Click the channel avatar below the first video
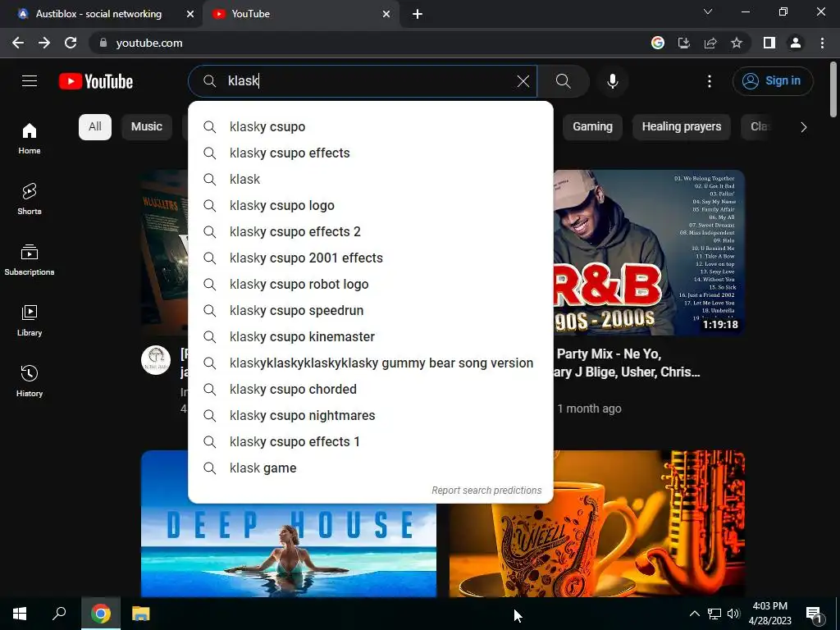The image size is (840, 630). coord(156,360)
